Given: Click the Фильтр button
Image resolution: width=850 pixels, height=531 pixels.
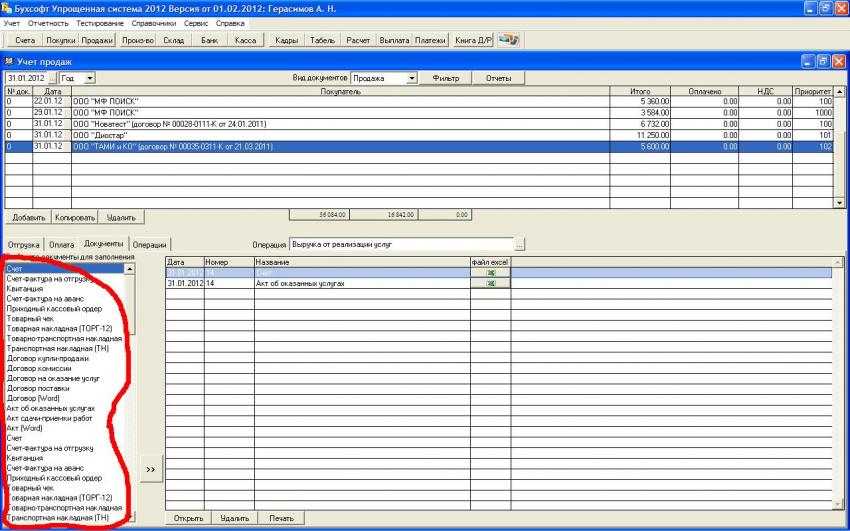Looking at the screenshot, I should click(x=445, y=78).
